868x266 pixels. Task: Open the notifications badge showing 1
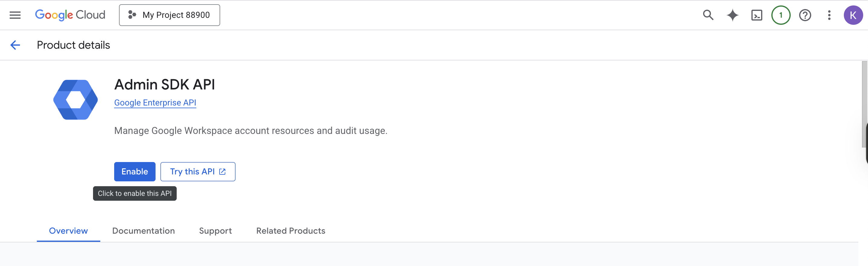(781, 15)
